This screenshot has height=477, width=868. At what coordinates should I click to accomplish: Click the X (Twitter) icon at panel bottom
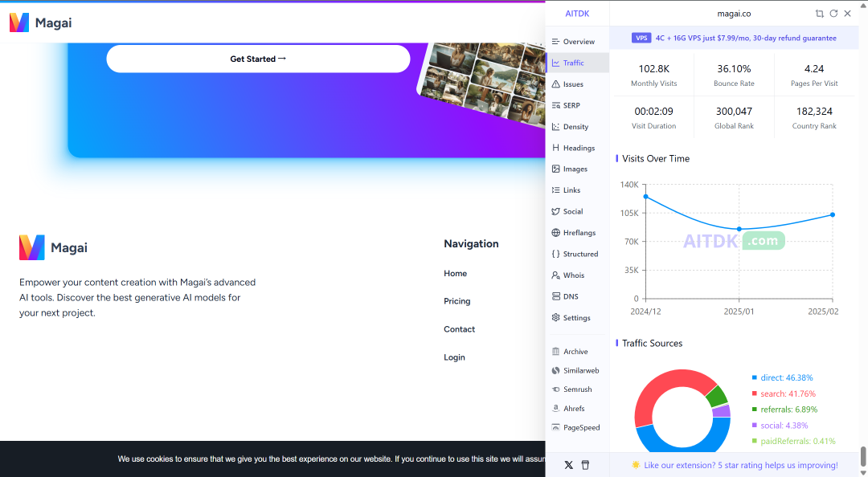pyautogui.click(x=568, y=465)
